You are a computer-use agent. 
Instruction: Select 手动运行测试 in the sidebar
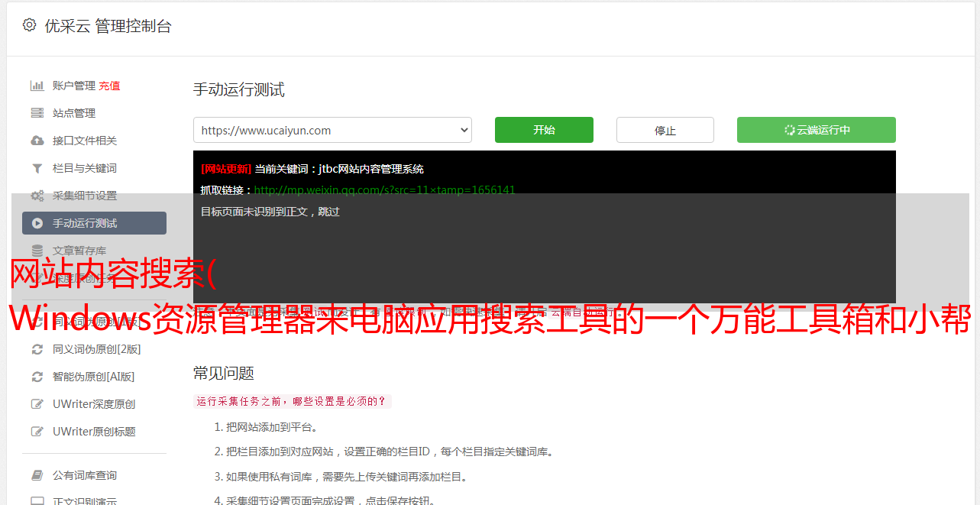pyautogui.click(x=94, y=223)
